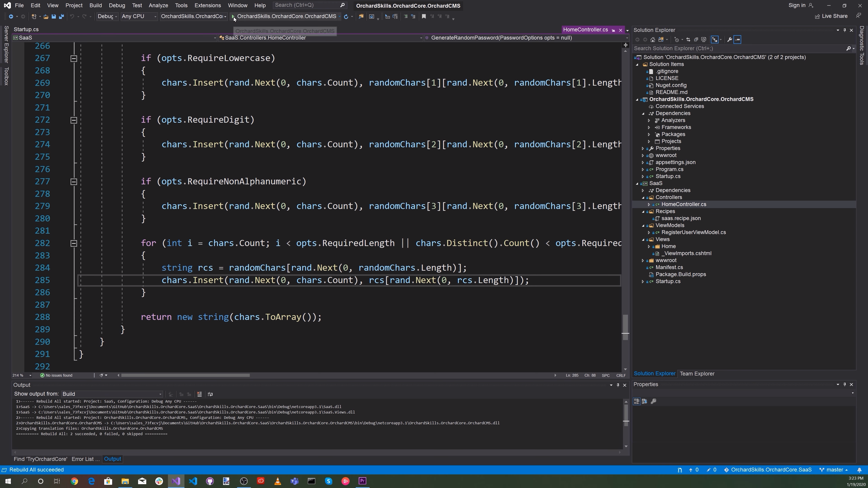Click Live Share button
The height and width of the screenshot is (488, 868).
[x=831, y=16]
